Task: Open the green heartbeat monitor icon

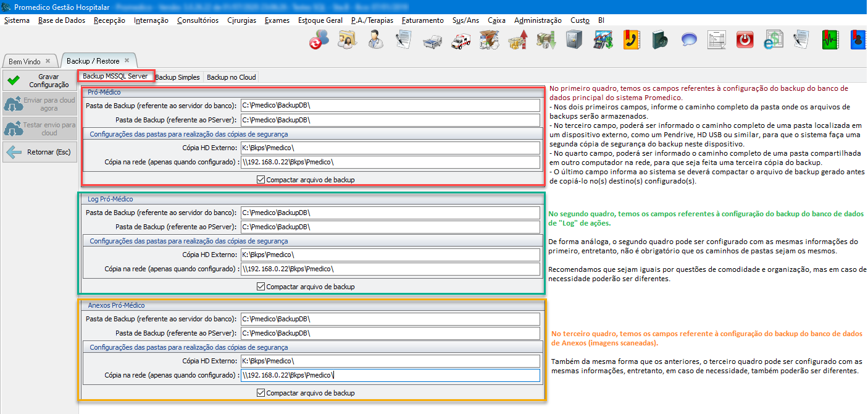Action: (x=830, y=41)
